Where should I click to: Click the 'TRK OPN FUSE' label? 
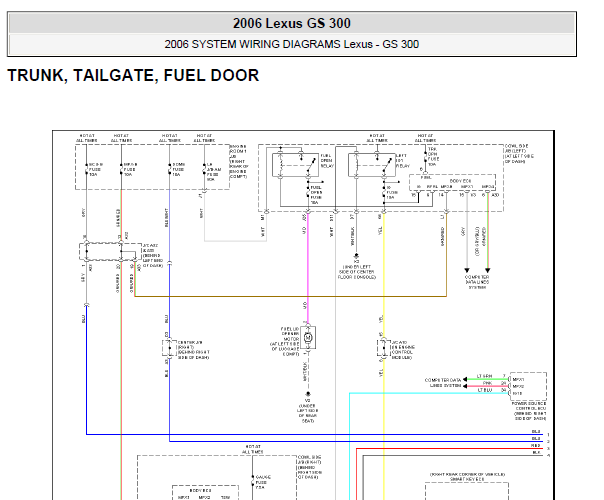[433, 156]
